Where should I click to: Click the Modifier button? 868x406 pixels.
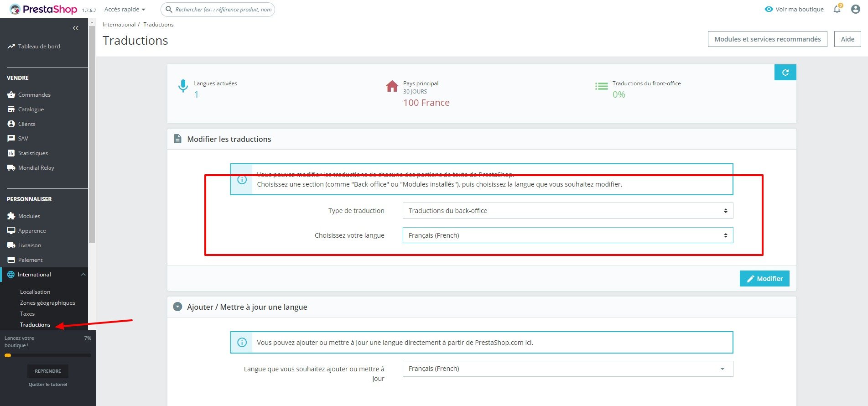pos(764,279)
